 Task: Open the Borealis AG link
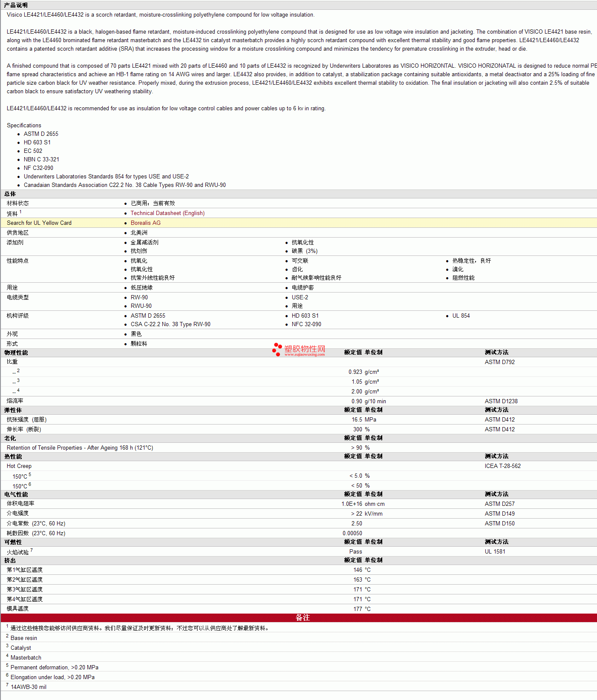tap(146, 223)
